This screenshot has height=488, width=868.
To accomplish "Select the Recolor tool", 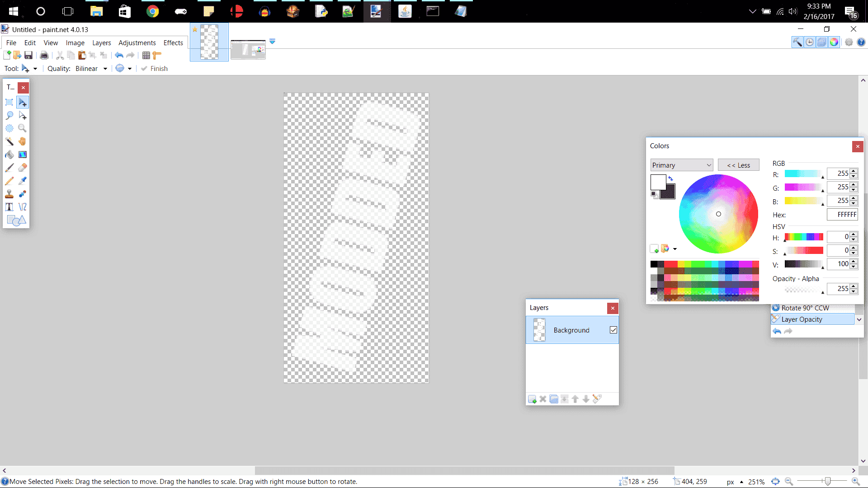I will click(22, 194).
